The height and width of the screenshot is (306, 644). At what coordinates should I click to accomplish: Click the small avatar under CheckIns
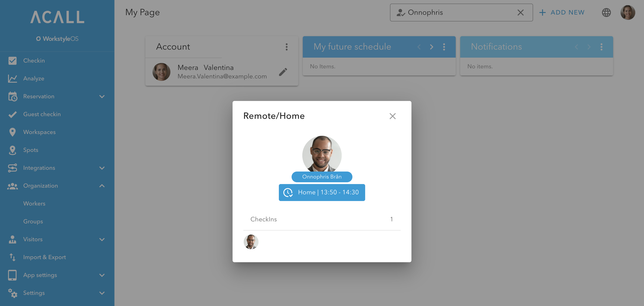[251, 242]
